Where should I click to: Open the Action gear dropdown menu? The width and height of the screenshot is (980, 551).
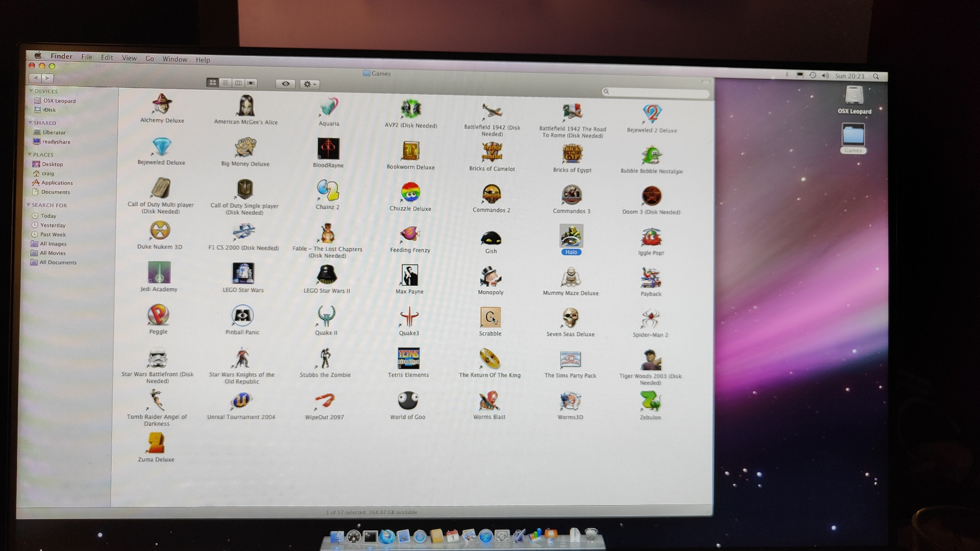point(310,84)
